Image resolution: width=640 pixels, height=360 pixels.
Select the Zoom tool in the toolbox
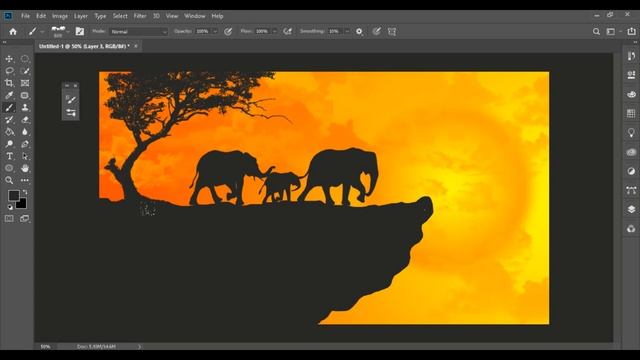coord(9,180)
